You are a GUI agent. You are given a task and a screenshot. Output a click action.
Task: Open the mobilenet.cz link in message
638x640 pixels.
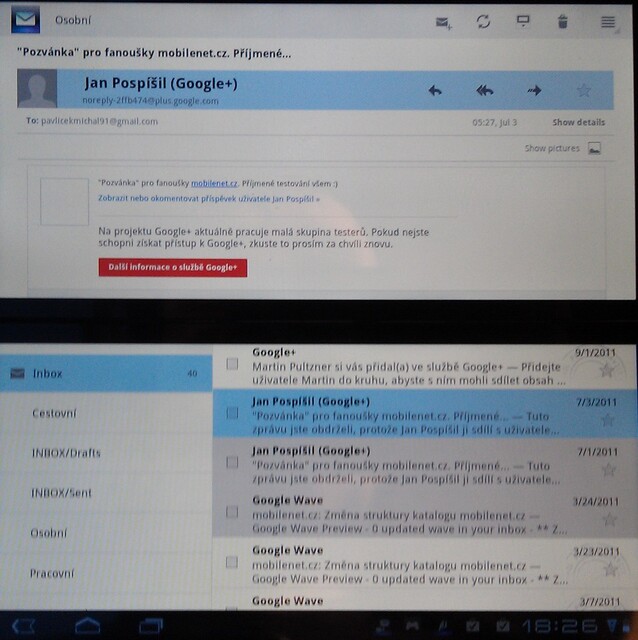214,184
